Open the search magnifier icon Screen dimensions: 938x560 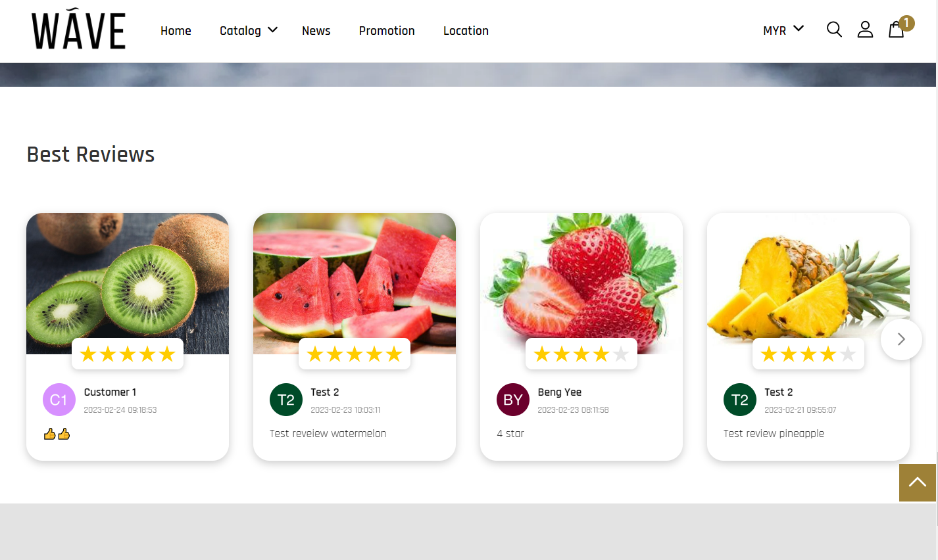(834, 30)
